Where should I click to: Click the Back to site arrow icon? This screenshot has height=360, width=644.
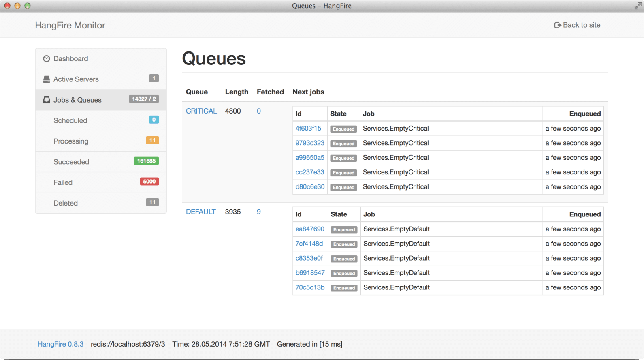(x=558, y=25)
